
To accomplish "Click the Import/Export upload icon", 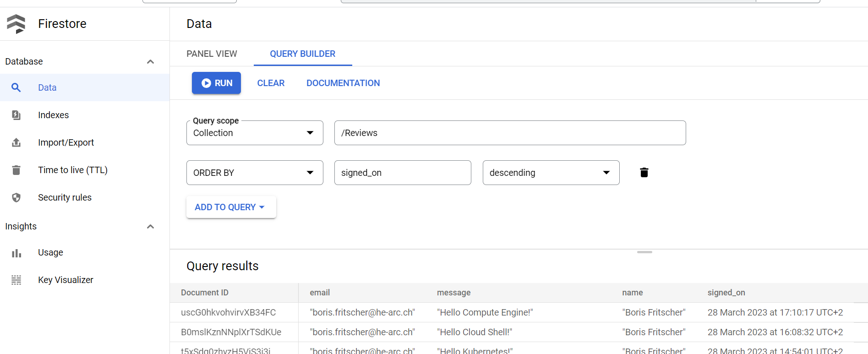I will click(x=16, y=142).
